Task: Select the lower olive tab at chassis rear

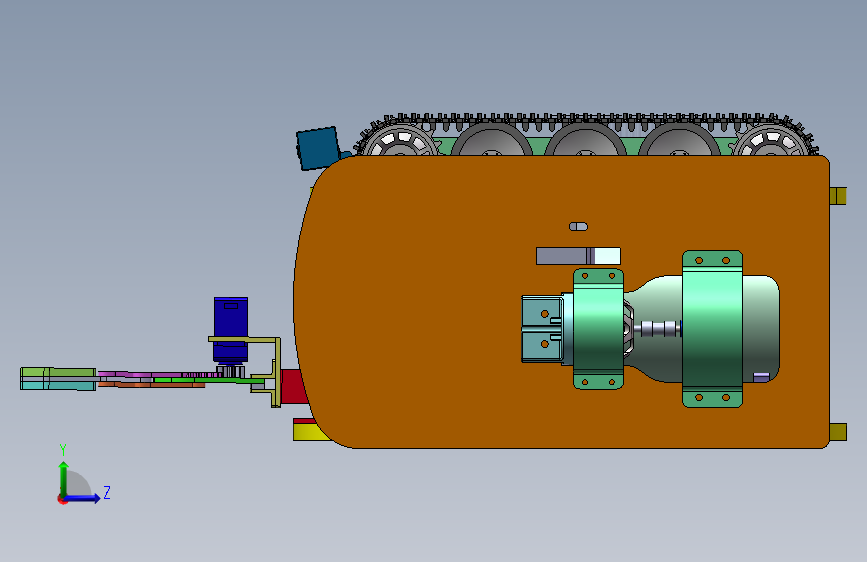Action: [838, 432]
